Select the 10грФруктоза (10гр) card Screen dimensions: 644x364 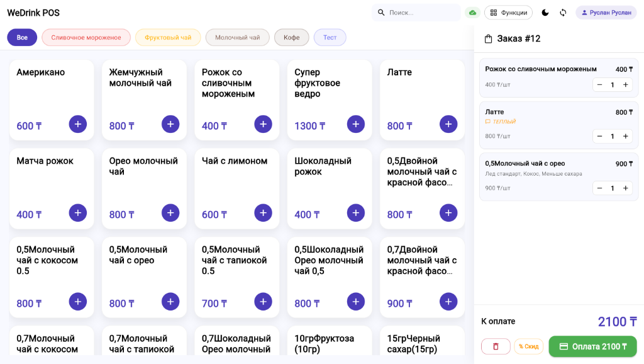point(330,341)
